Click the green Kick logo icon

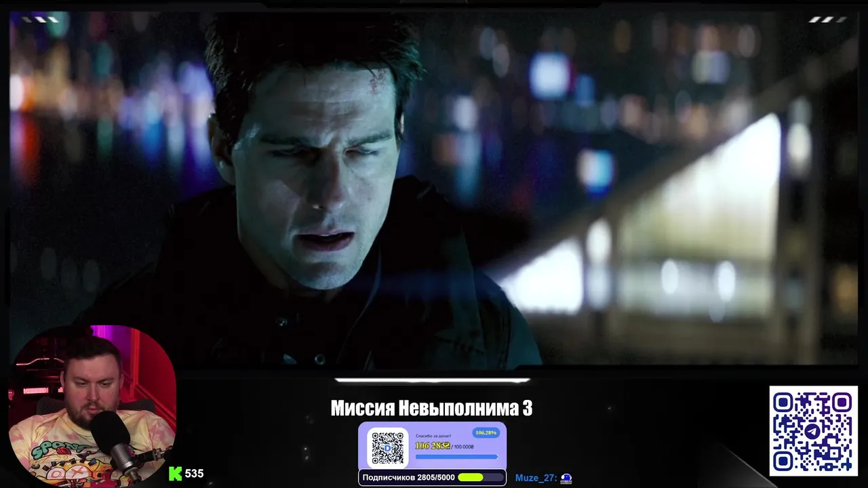(175, 474)
